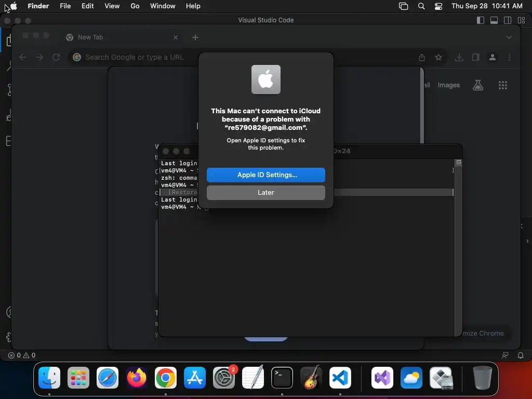Open Boot Camp Assistant in Dock

[441, 378]
